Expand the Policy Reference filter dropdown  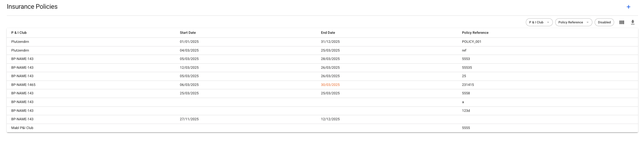[573, 22]
